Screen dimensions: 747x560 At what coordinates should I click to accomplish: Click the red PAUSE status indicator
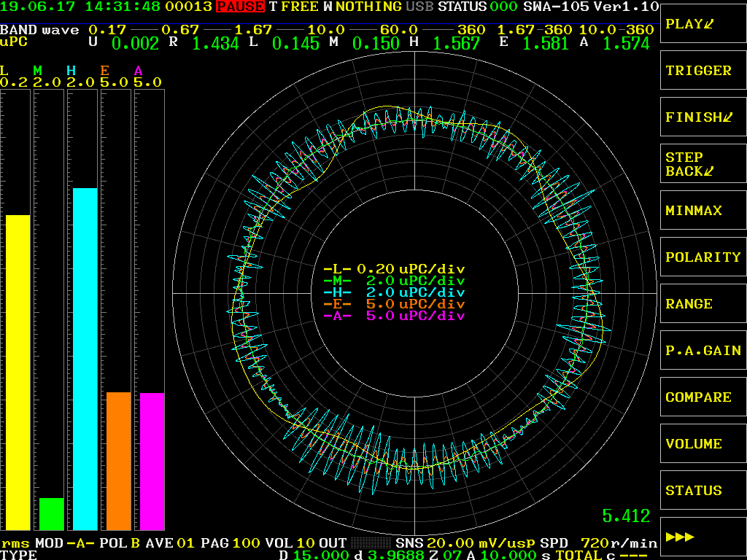pyautogui.click(x=240, y=7)
